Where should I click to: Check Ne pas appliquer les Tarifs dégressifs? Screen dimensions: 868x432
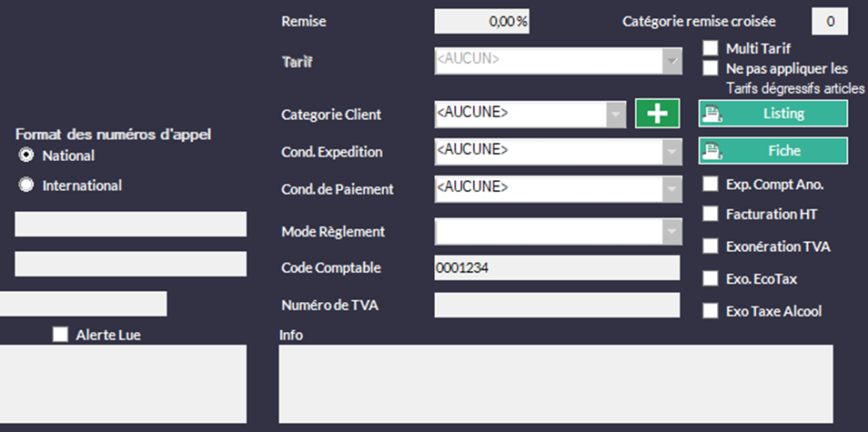point(711,67)
